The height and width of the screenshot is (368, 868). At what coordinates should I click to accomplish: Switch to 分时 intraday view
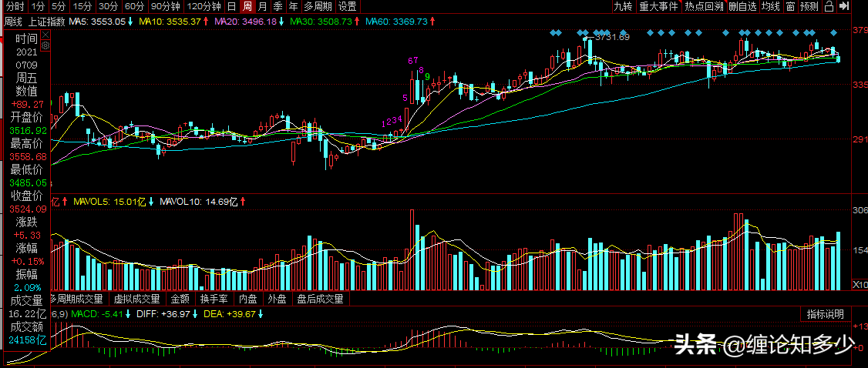[15, 7]
